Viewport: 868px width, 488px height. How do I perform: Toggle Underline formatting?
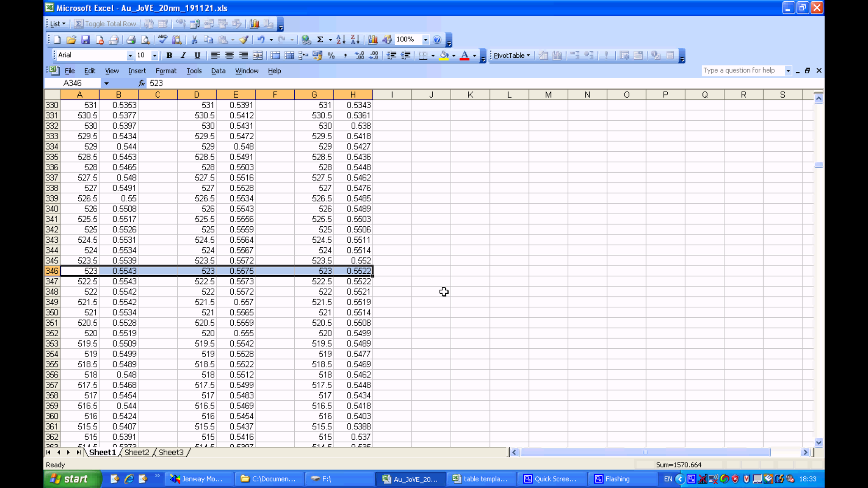[x=197, y=56]
